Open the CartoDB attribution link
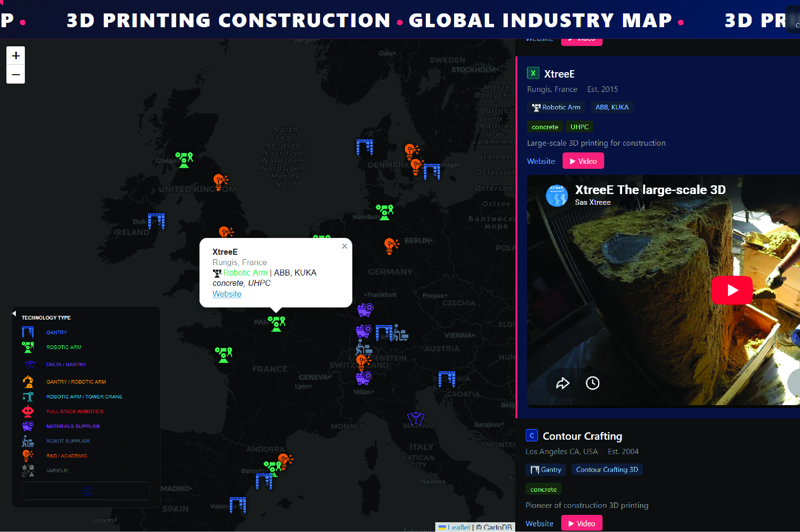 coord(498,527)
